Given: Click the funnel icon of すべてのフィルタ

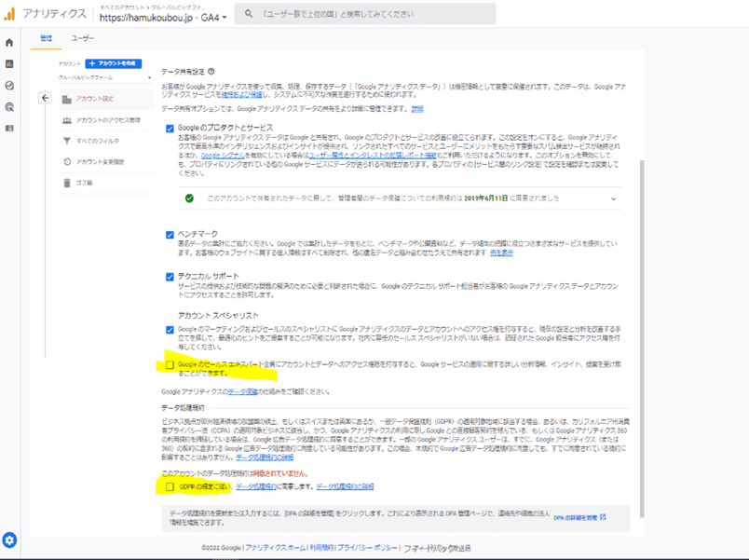Looking at the screenshot, I should (67, 141).
